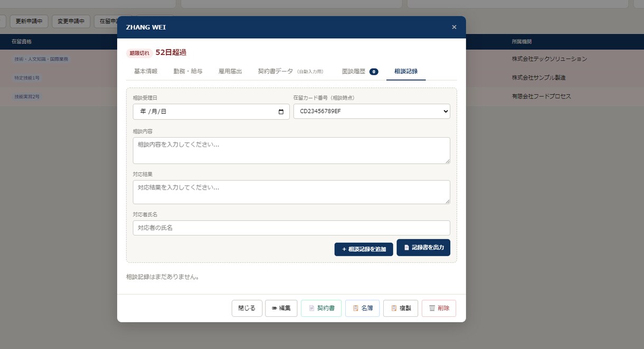This screenshot has width=644, height=349.
Task: Go to the 面談履歴 tab
Action: pyautogui.click(x=360, y=71)
